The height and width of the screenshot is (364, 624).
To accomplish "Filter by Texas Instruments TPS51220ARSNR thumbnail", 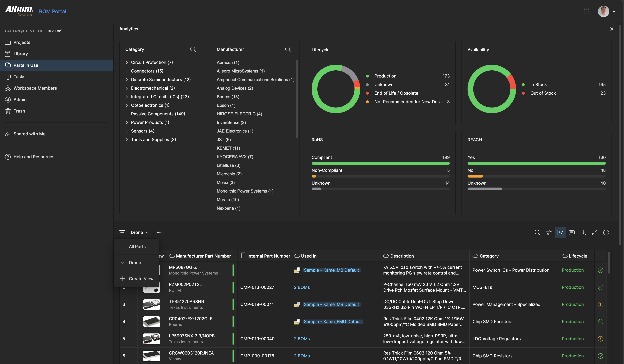I will (151, 304).
